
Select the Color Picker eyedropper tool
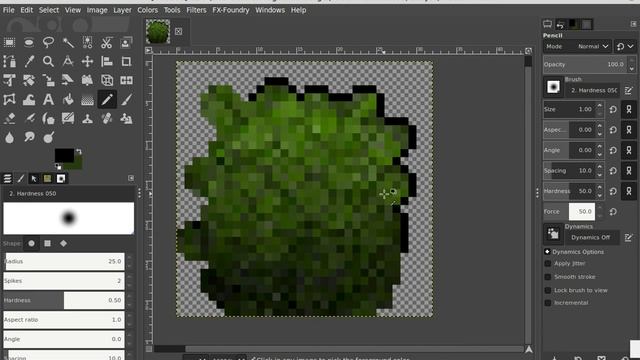pyautogui.click(x=29, y=61)
